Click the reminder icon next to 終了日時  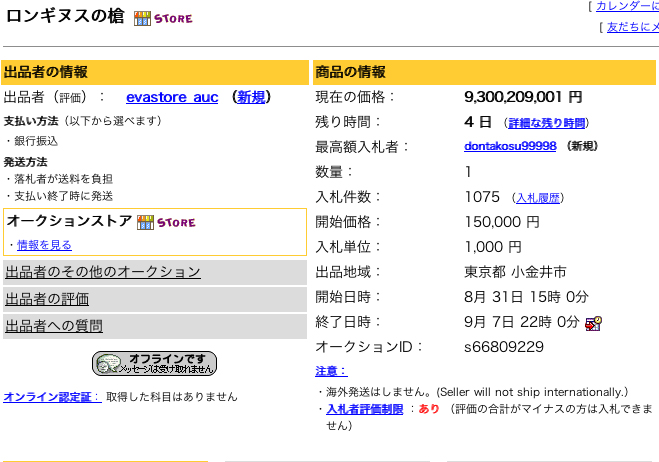click(x=593, y=324)
